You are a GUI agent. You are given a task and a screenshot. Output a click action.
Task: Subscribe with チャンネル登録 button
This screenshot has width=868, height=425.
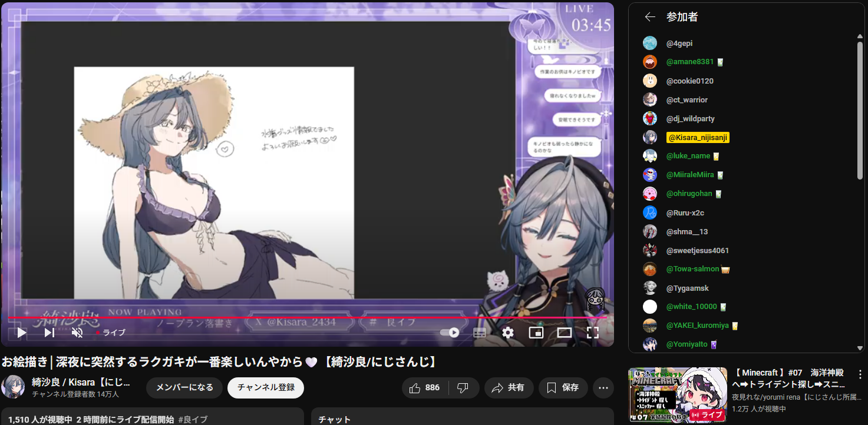coord(266,387)
